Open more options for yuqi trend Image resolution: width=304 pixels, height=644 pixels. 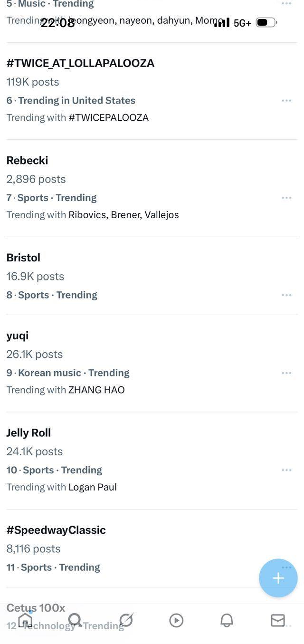click(x=286, y=373)
